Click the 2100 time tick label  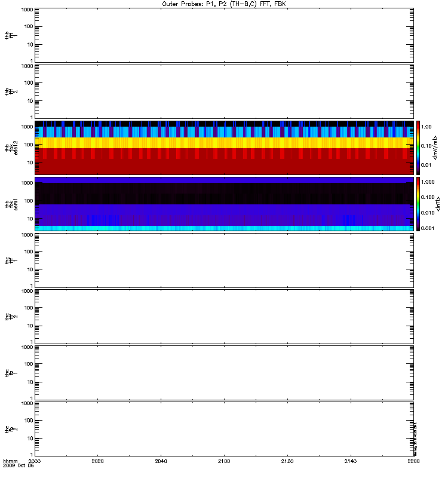[x=224, y=461]
